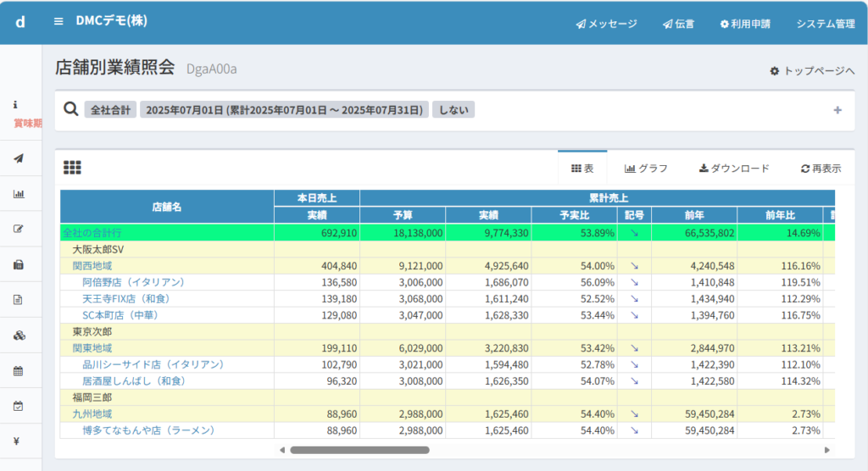Click the edit pencil icon in sidebar
The height and width of the screenshot is (471, 868).
tap(19, 229)
